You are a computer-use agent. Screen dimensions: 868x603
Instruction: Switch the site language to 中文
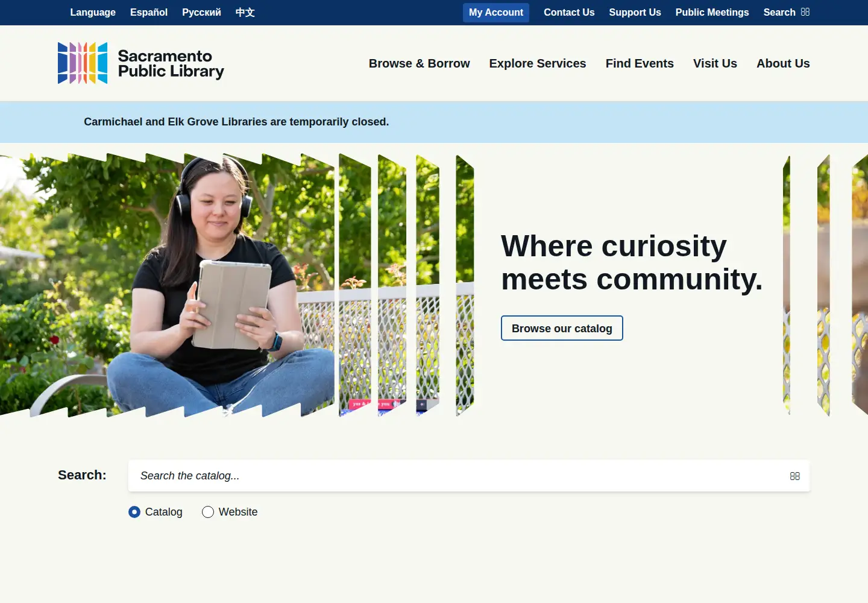pyautogui.click(x=245, y=13)
